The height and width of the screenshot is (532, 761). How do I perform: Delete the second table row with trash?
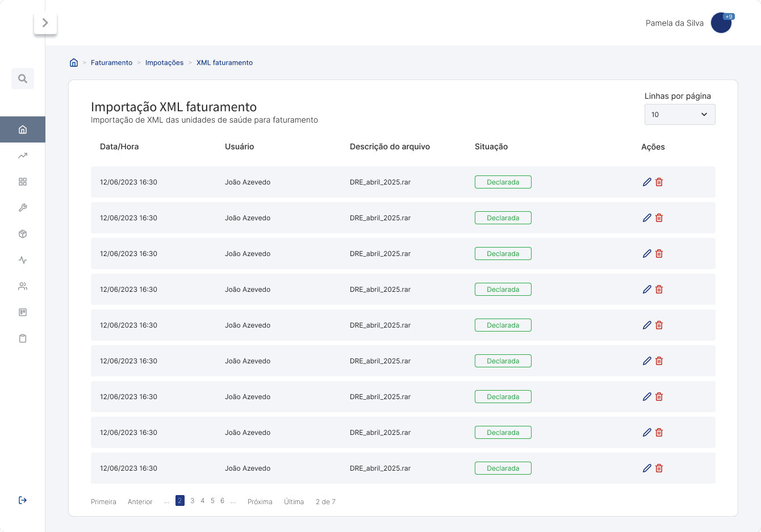[659, 218]
